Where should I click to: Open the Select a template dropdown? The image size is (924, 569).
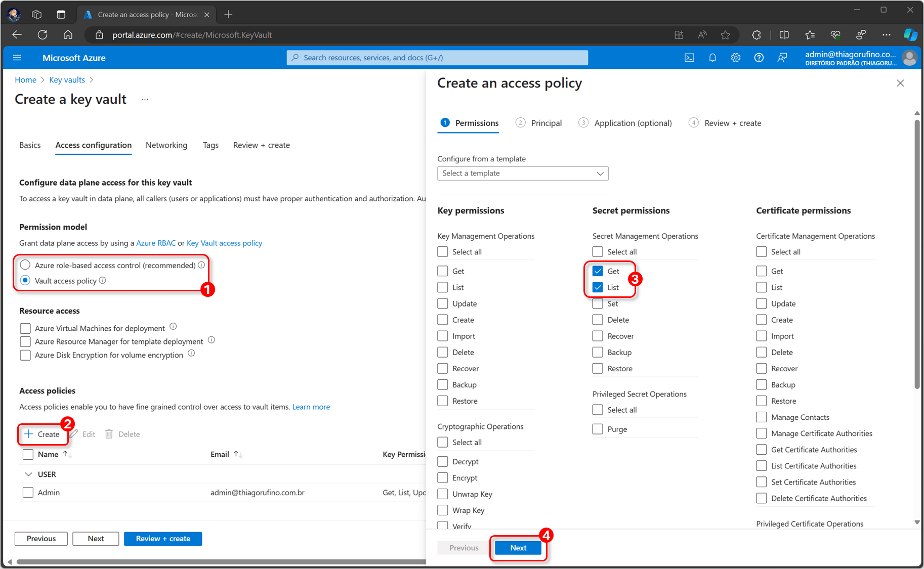point(523,173)
